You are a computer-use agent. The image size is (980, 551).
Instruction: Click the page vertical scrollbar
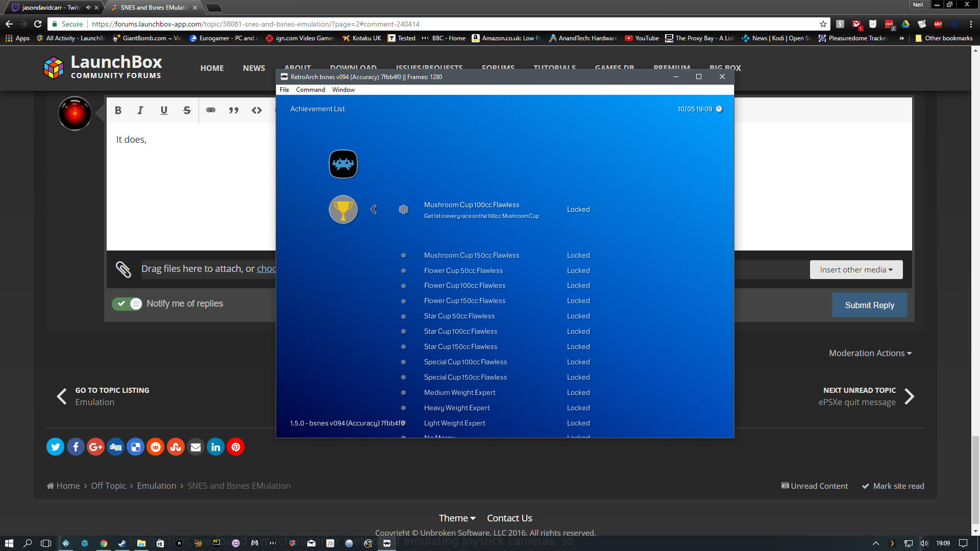point(975,480)
